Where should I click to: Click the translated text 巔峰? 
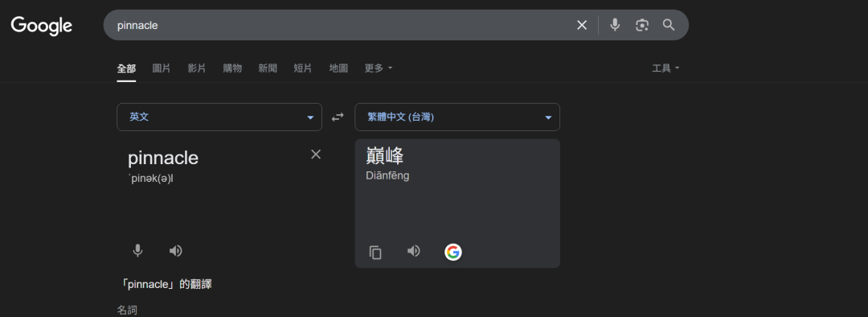385,156
